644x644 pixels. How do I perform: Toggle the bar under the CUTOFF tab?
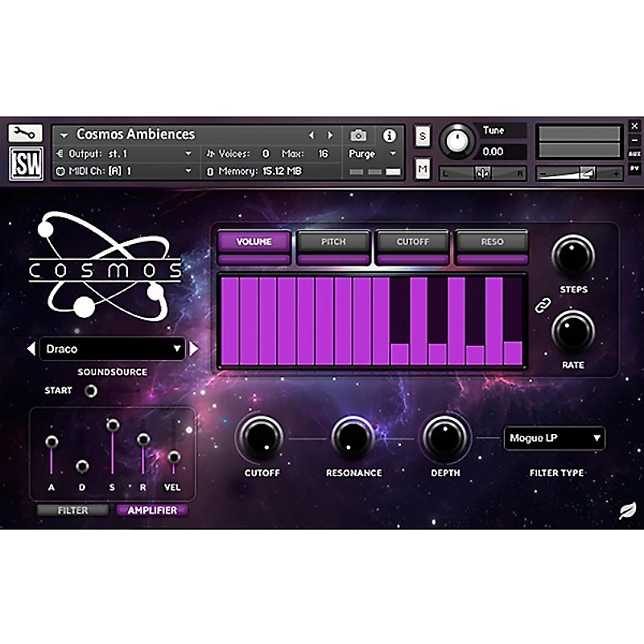[x=413, y=259]
